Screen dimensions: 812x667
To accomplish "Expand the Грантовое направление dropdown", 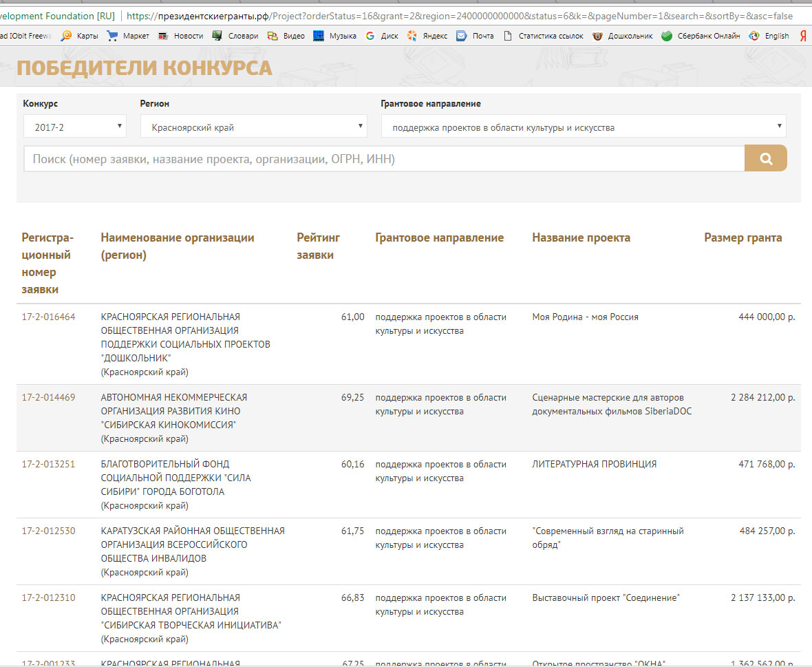I will [x=584, y=127].
